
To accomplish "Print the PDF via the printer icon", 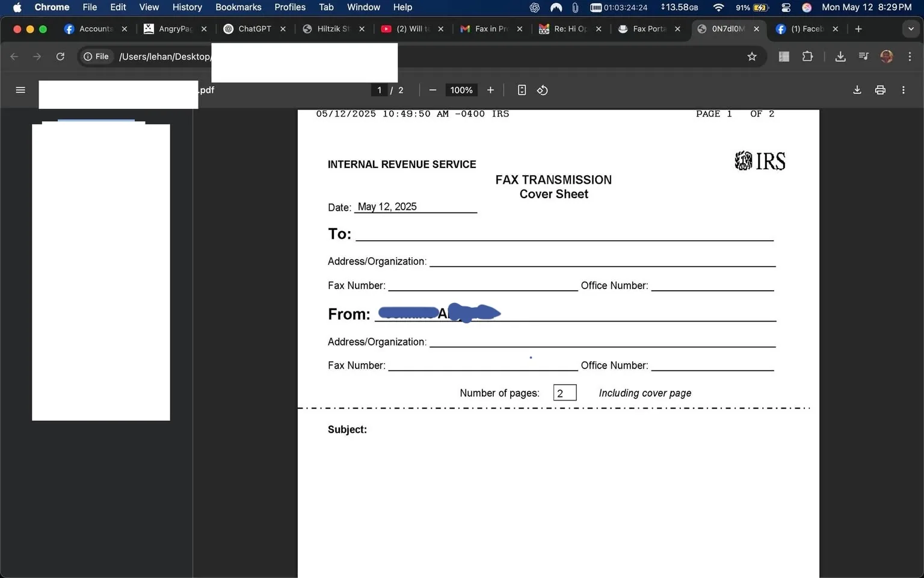I will coord(879,90).
